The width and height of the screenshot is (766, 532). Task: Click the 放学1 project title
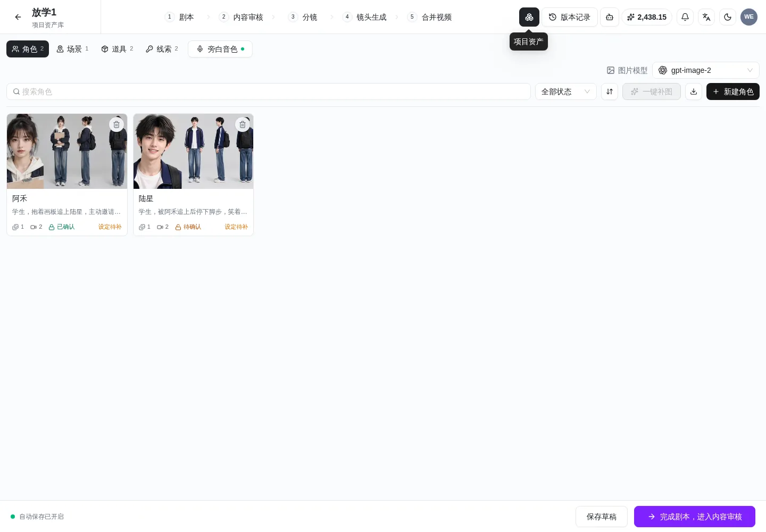[x=44, y=12]
